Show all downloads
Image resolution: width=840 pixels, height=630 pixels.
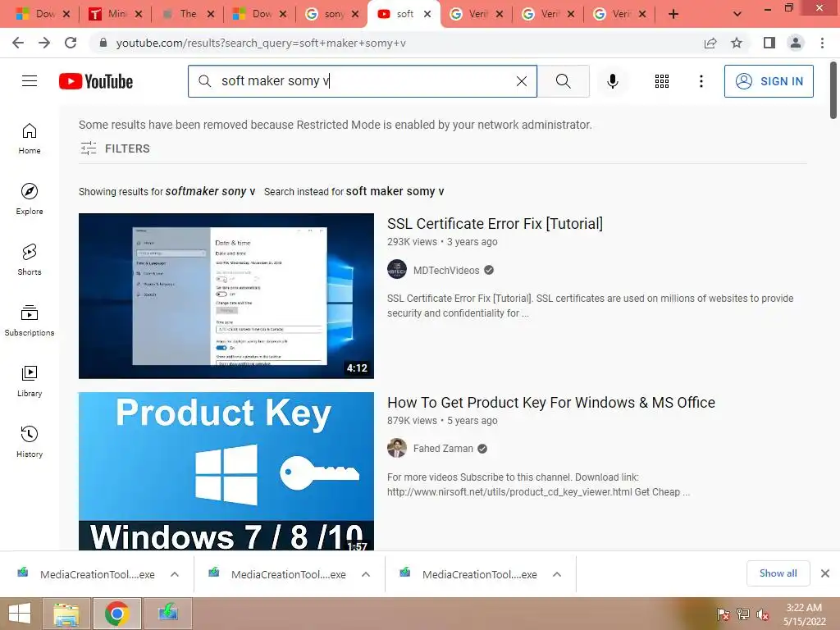tap(778, 573)
